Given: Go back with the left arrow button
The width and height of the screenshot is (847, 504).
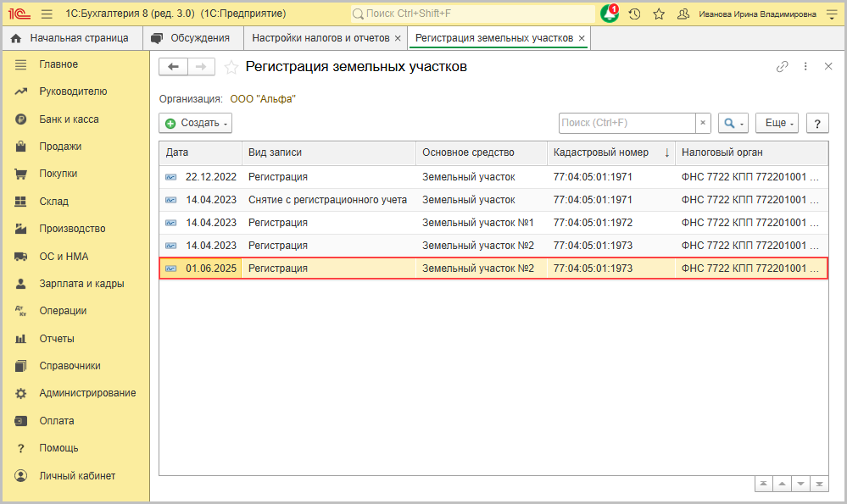Looking at the screenshot, I should 173,66.
